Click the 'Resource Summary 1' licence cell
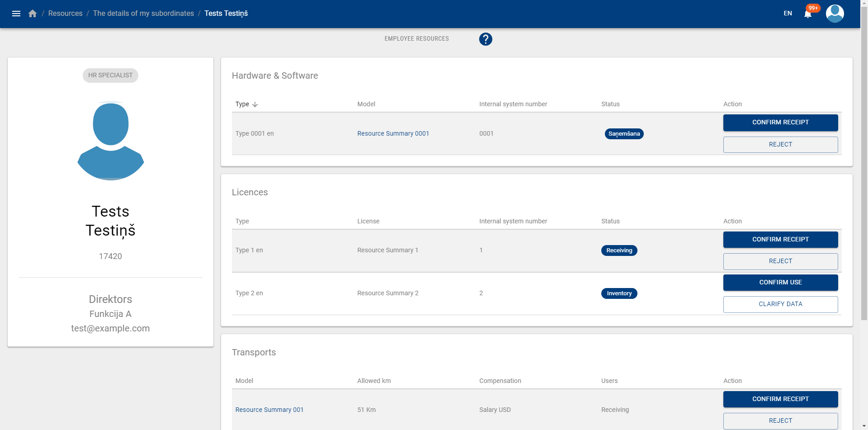 [x=387, y=250]
